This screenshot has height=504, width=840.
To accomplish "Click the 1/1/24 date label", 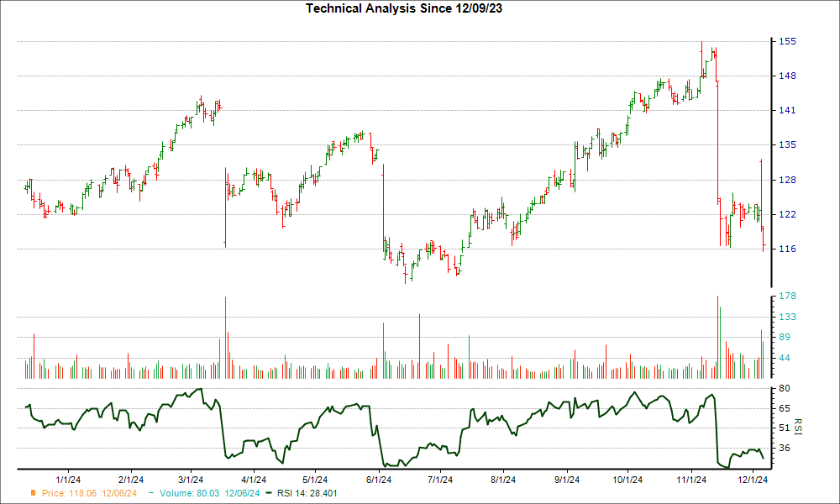I will point(68,480).
